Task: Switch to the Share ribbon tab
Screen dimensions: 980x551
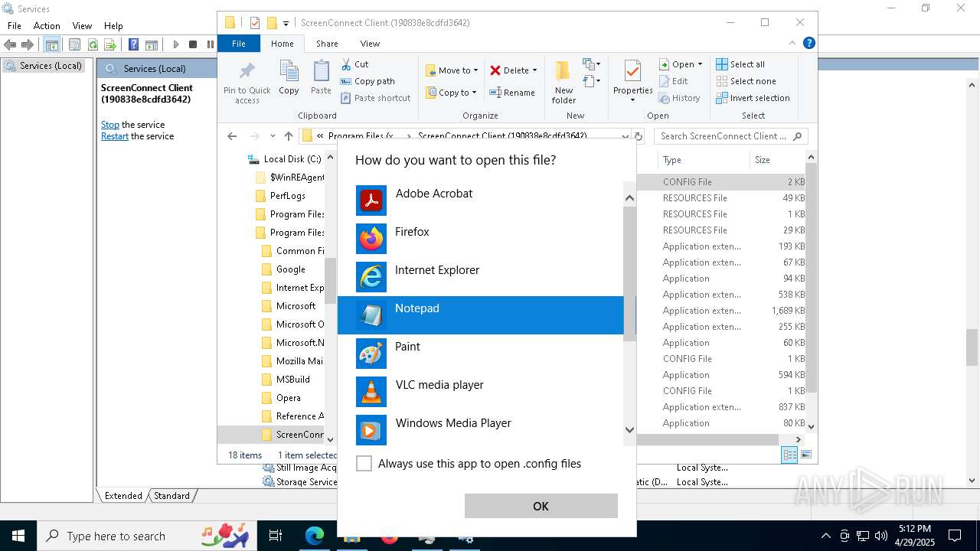Action: [x=327, y=44]
